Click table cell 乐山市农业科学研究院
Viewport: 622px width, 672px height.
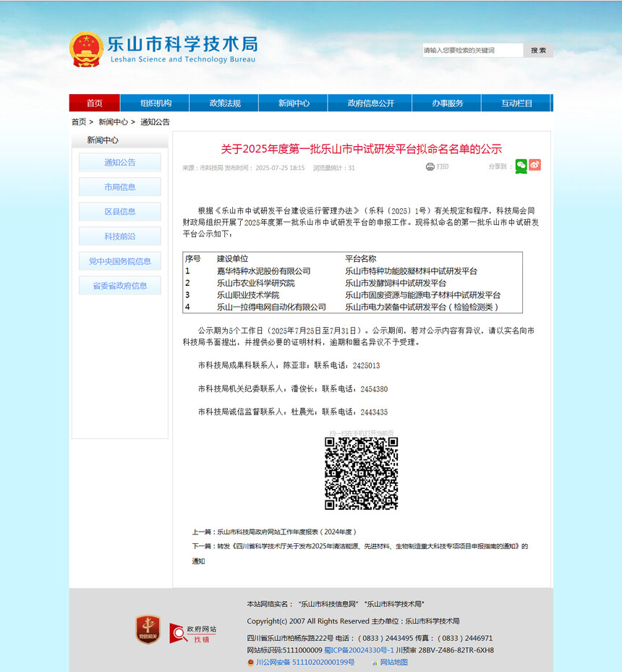coord(256,284)
